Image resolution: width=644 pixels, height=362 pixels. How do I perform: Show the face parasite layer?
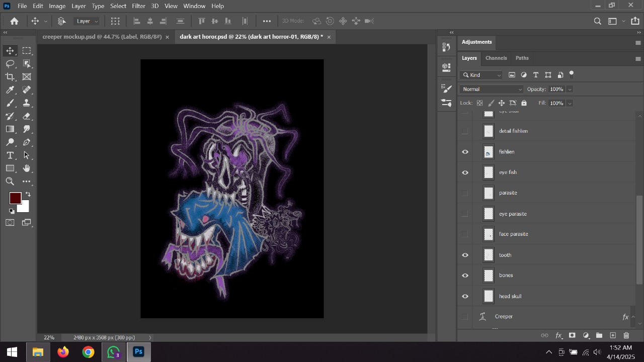coord(465,234)
